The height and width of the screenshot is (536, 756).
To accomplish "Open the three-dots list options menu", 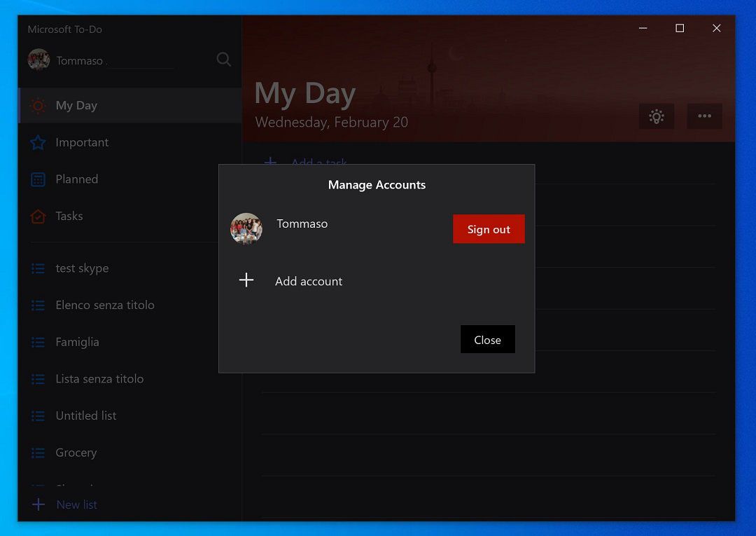I will (704, 116).
